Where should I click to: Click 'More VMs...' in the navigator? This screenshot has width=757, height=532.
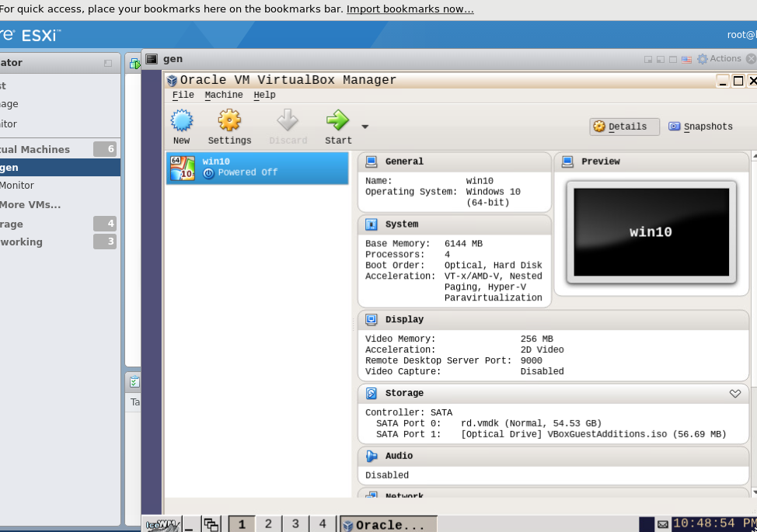pos(30,204)
